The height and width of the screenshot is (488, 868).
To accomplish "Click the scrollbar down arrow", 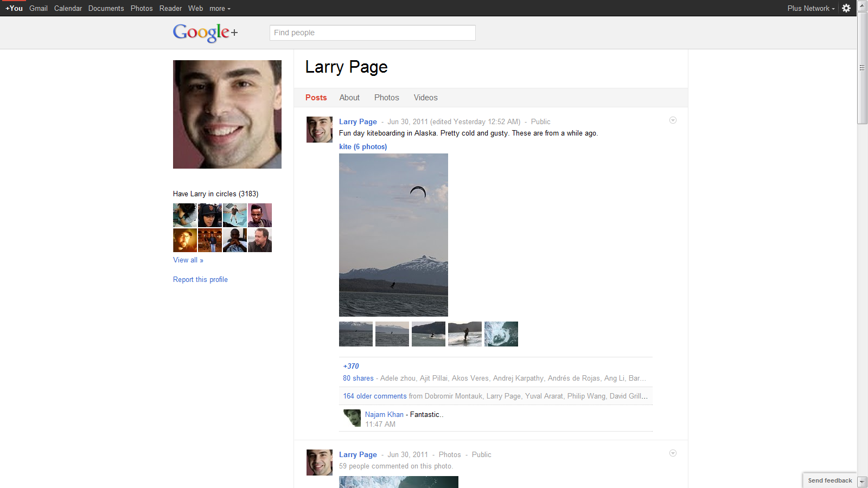I will pyautogui.click(x=863, y=482).
